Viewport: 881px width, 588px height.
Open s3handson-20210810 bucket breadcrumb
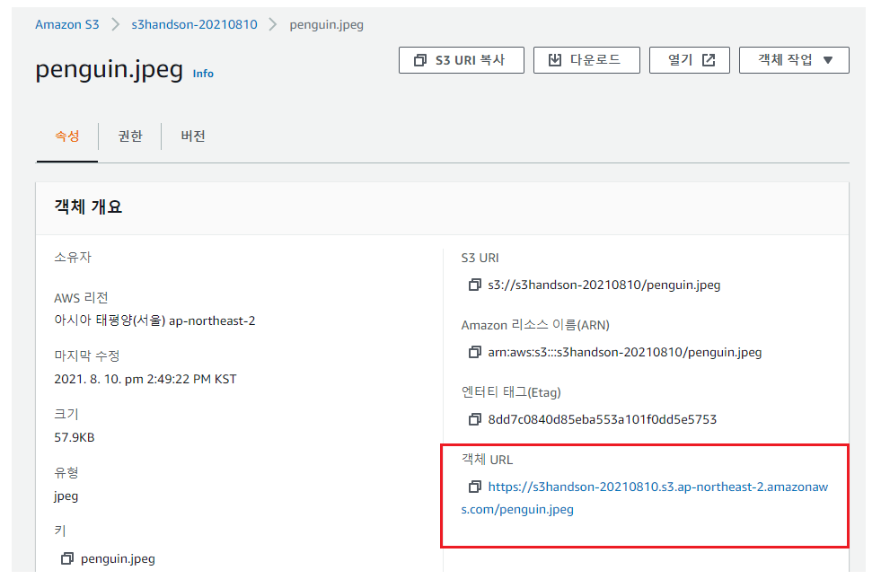click(x=194, y=25)
